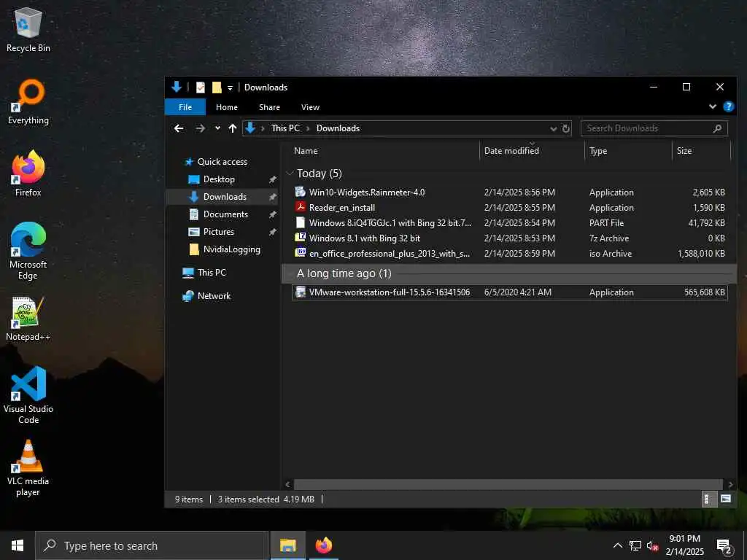Select the Reader_en_install file
This screenshot has width=747, height=560.
pyautogui.click(x=508, y=208)
